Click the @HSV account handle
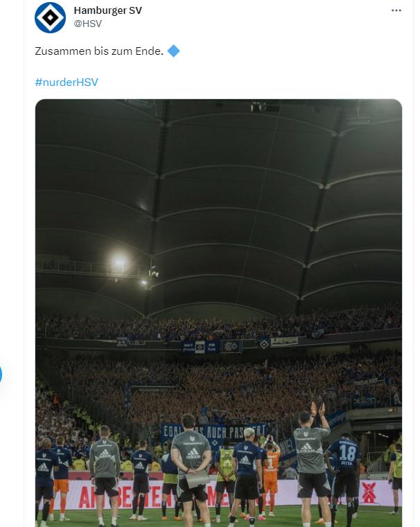This screenshot has width=420, height=527. point(87,23)
